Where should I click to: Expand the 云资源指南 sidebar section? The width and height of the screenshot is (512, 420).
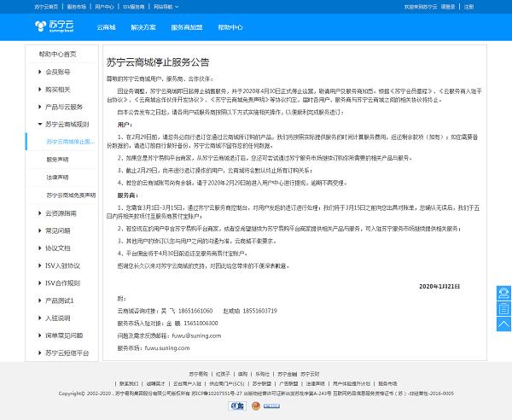pos(57,213)
